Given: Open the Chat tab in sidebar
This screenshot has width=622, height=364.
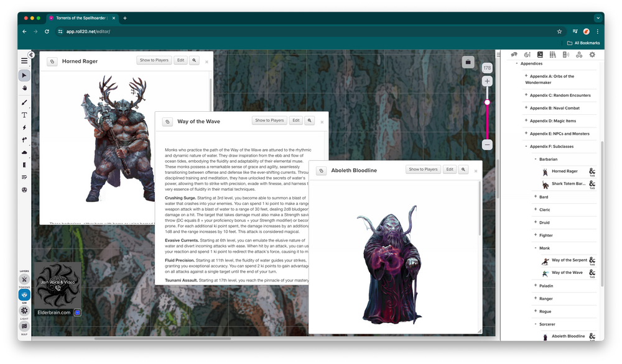Looking at the screenshot, I should point(514,55).
